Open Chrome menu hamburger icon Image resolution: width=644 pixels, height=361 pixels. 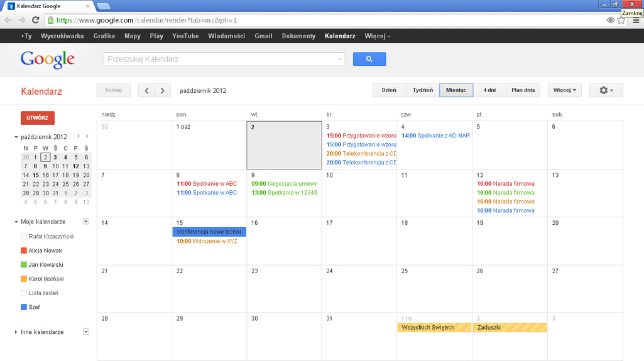(636, 20)
